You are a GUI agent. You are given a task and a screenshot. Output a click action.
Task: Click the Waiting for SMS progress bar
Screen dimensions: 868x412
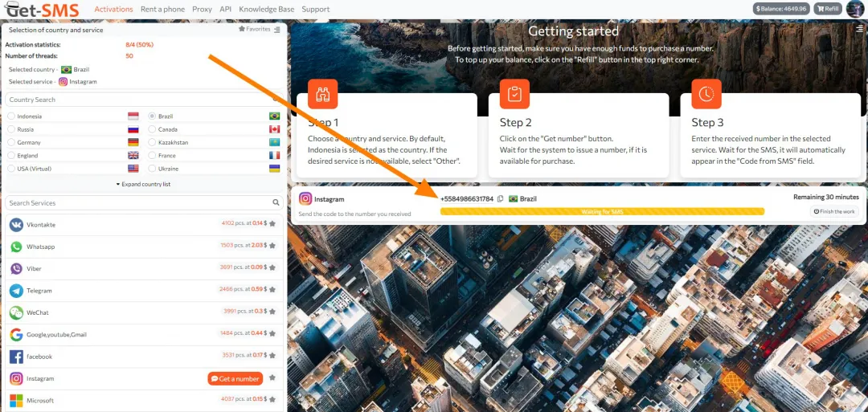click(602, 211)
